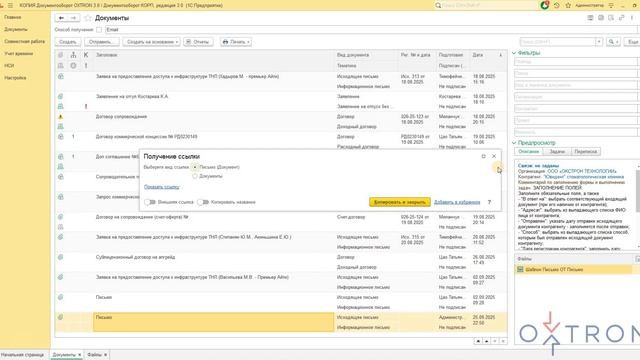Click Показать ссылку link

pyautogui.click(x=162, y=187)
